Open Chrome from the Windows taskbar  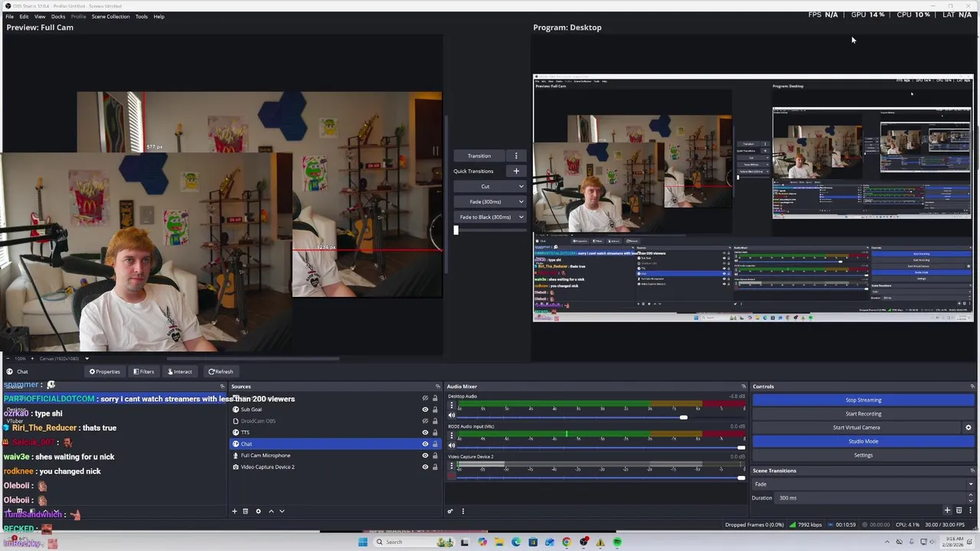(567, 543)
